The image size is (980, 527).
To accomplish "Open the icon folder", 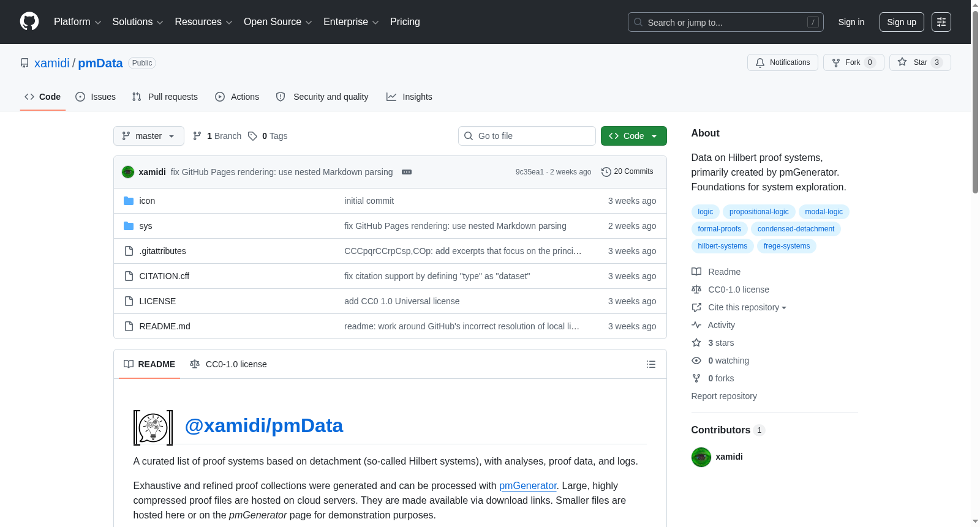I will (x=147, y=201).
